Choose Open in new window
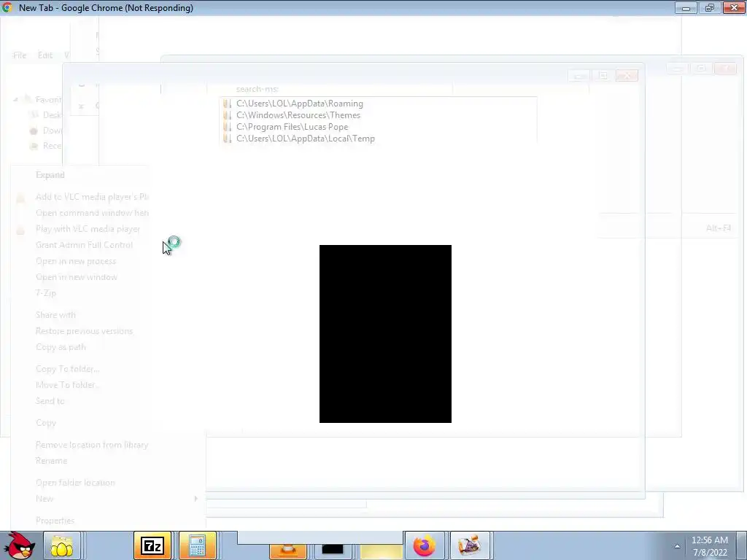747x560 pixels. tap(76, 277)
